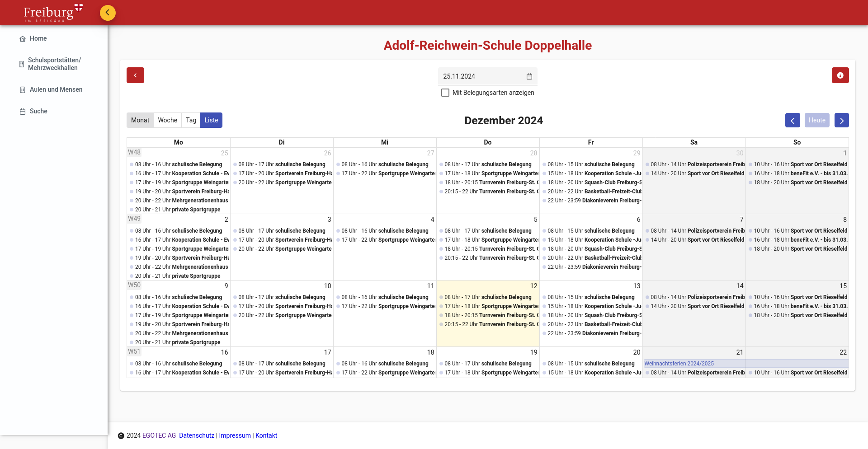Open Schulsportstätten/Mehrzweckhallen in sidebar

coord(54,64)
